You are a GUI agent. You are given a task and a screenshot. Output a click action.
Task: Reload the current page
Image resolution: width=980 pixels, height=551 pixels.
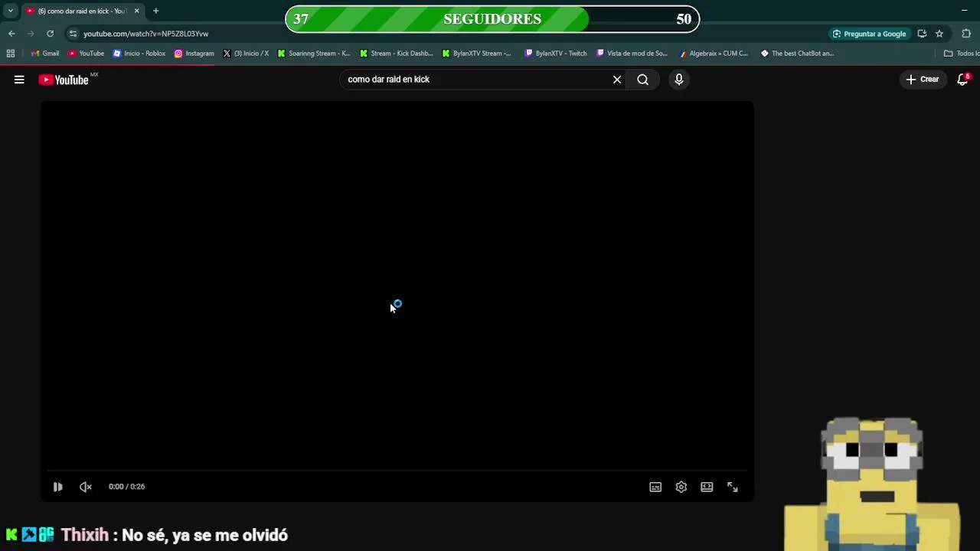pos(50,34)
